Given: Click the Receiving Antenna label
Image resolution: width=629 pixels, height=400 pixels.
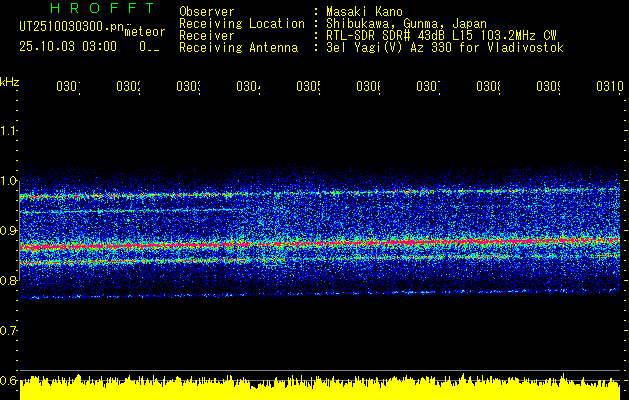Looking at the screenshot, I should coord(238,48).
